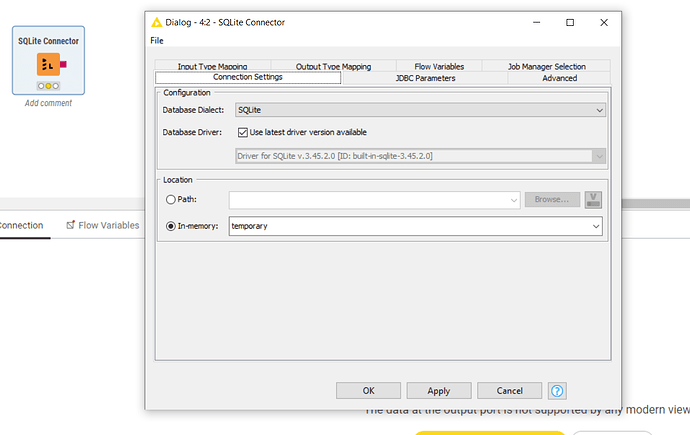Open the disabled driver version dropdown

pos(420,156)
